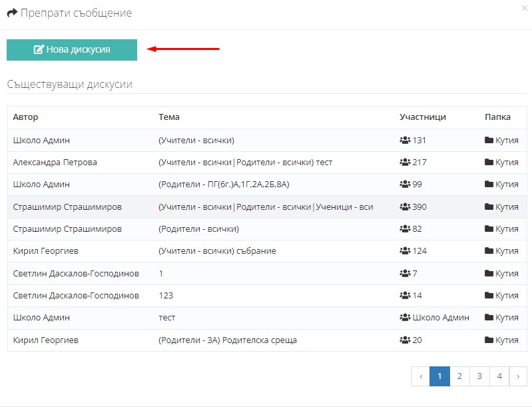
Task: Click the forward arrow icon in the title
Action: click(x=12, y=13)
